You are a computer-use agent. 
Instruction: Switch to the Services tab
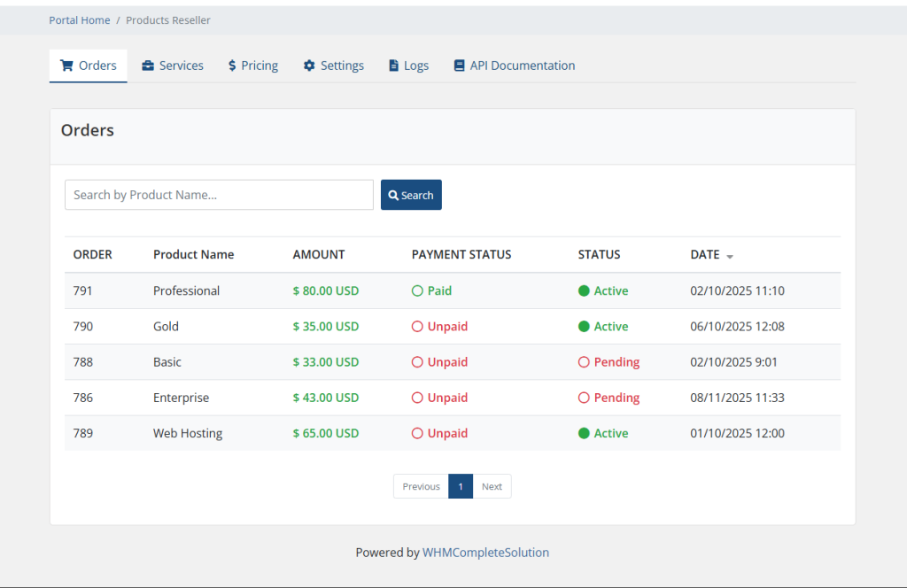(172, 65)
